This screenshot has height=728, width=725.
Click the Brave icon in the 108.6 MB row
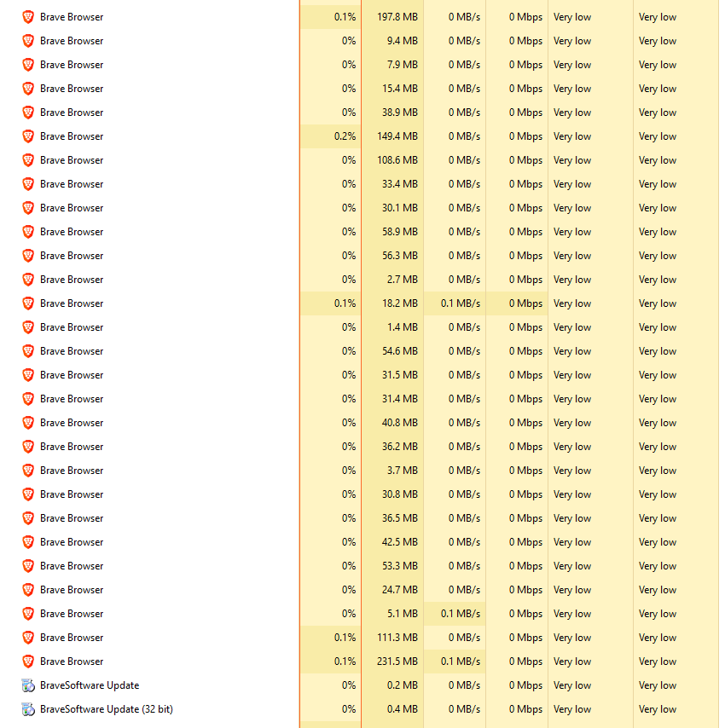tap(28, 160)
